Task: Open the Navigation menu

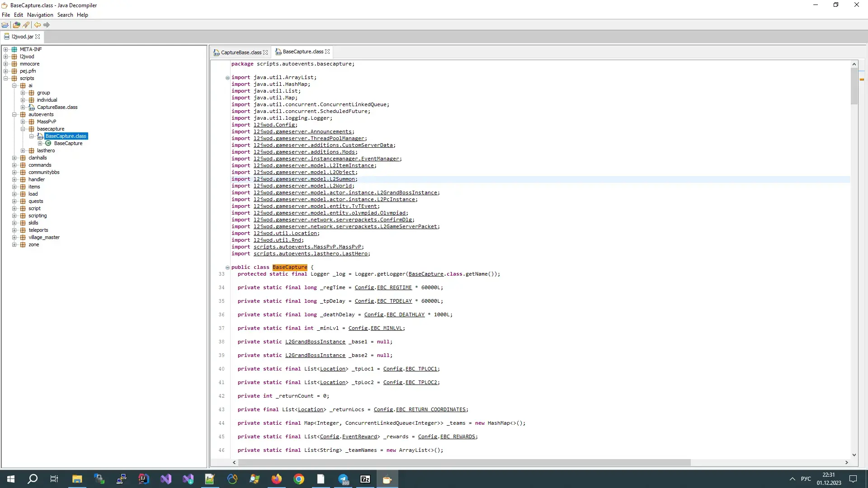Action: [x=40, y=15]
